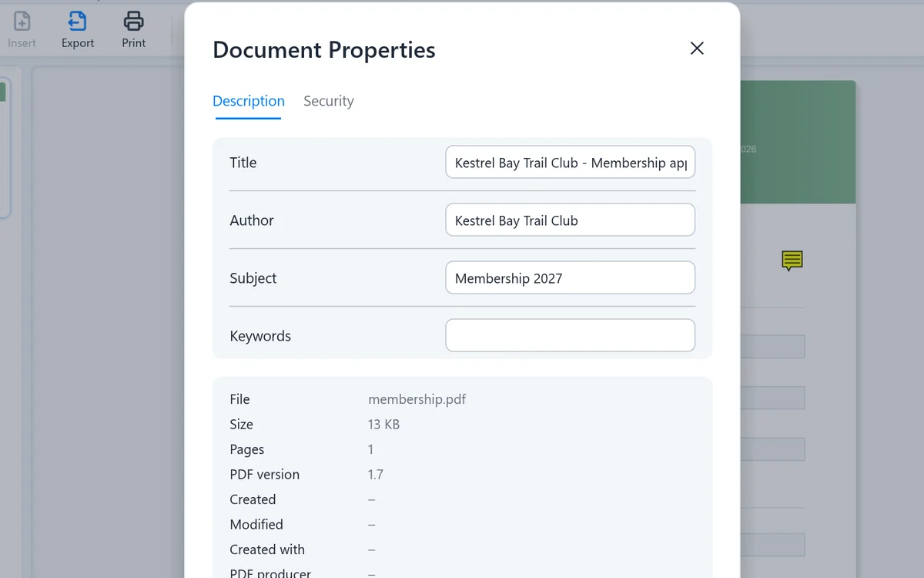
Task: Select the file name 'membership.pdf'
Action: 417,399
